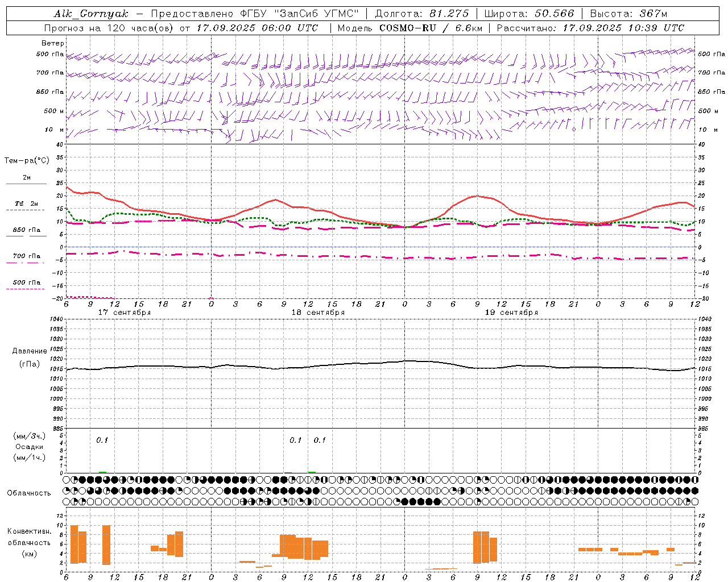Click the station name Alk_Gornyak in header
The width and height of the screenshot is (728, 582).
[91, 14]
